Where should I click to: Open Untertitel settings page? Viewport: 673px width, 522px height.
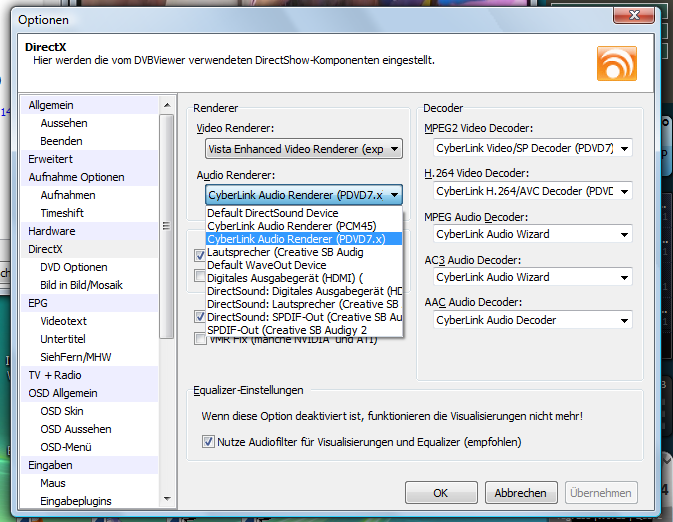[x=90, y=340]
